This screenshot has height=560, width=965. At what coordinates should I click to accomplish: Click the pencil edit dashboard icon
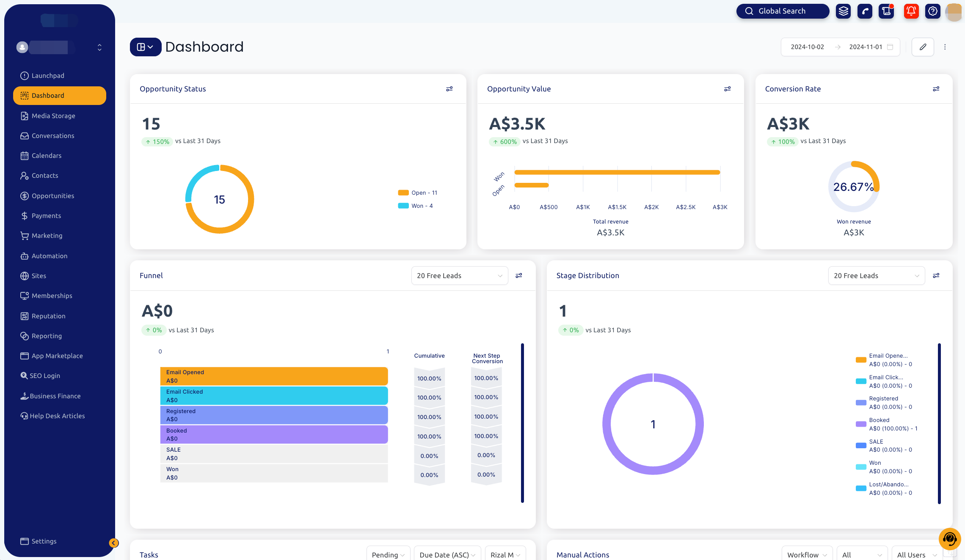(923, 47)
